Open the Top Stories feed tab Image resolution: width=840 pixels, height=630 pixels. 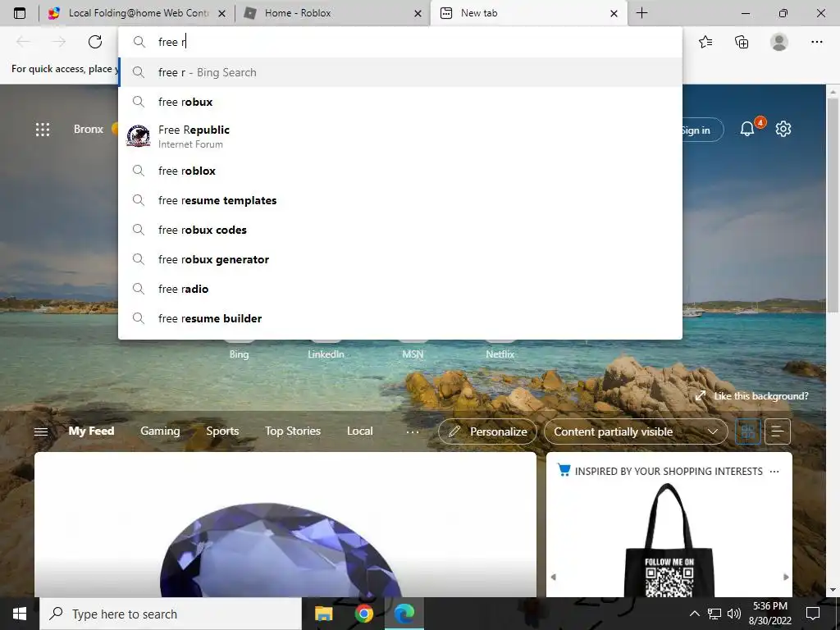(293, 431)
